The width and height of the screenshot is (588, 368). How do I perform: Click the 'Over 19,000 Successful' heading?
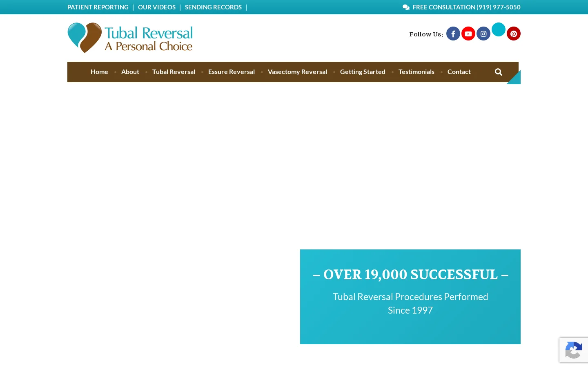click(x=410, y=274)
